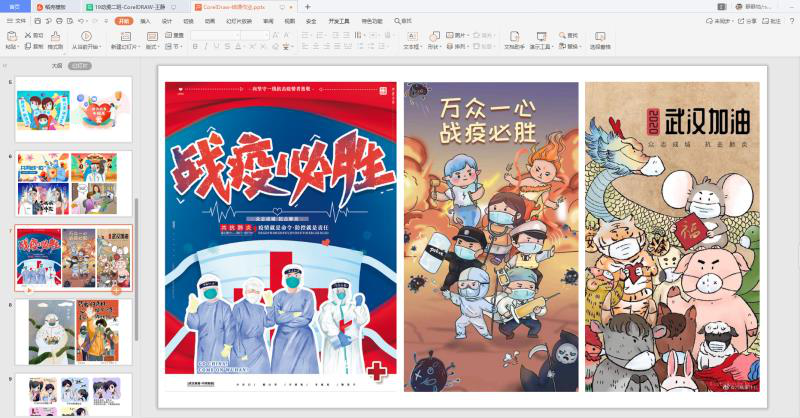
Task: Click the Increase Font Size icon
Action: 276,35
